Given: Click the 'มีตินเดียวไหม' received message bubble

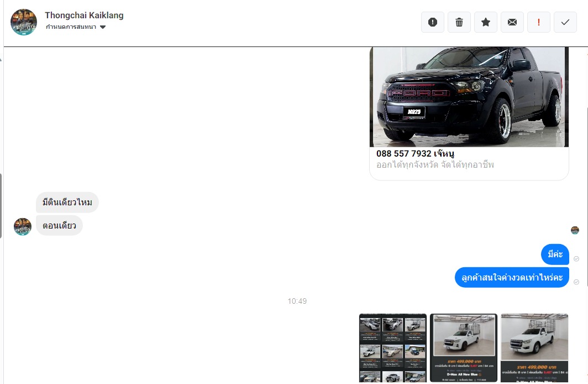Looking at the screenshot, I should coord(67,203).
